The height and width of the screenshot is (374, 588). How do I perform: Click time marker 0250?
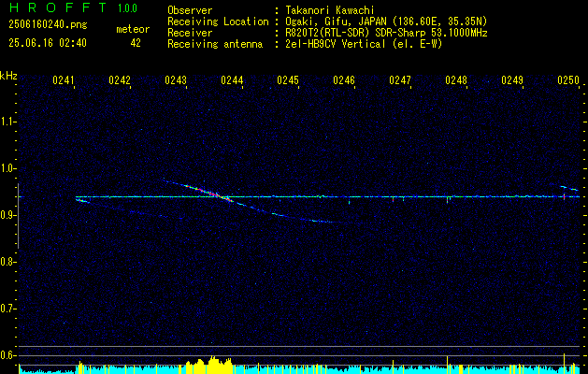(x=568, y=80)
